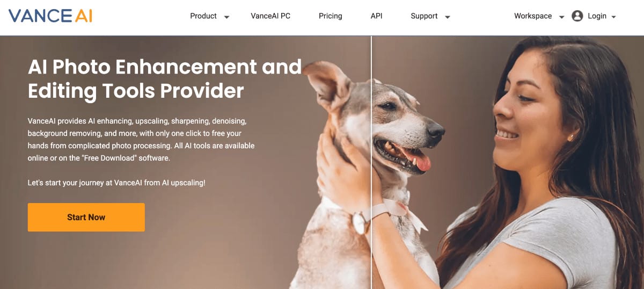
Task: Open the Workspace menu
Action: click(533, 16)
